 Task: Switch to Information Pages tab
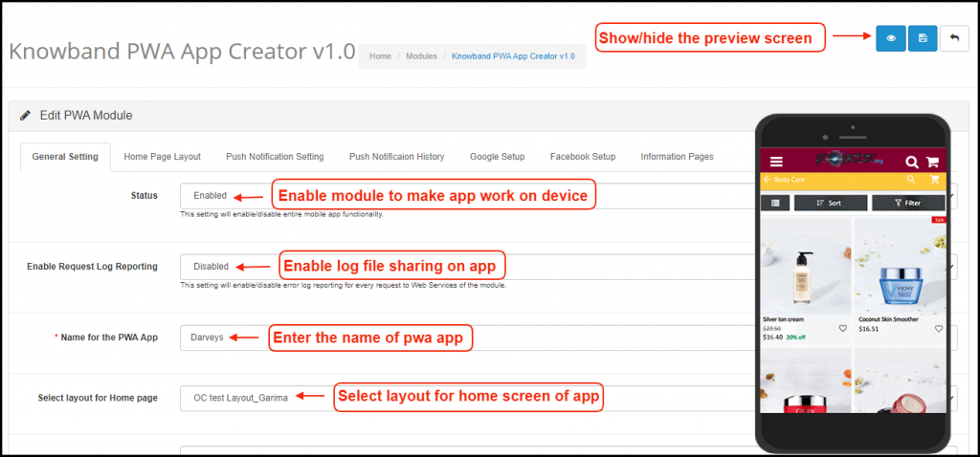(x=677, y=157)
